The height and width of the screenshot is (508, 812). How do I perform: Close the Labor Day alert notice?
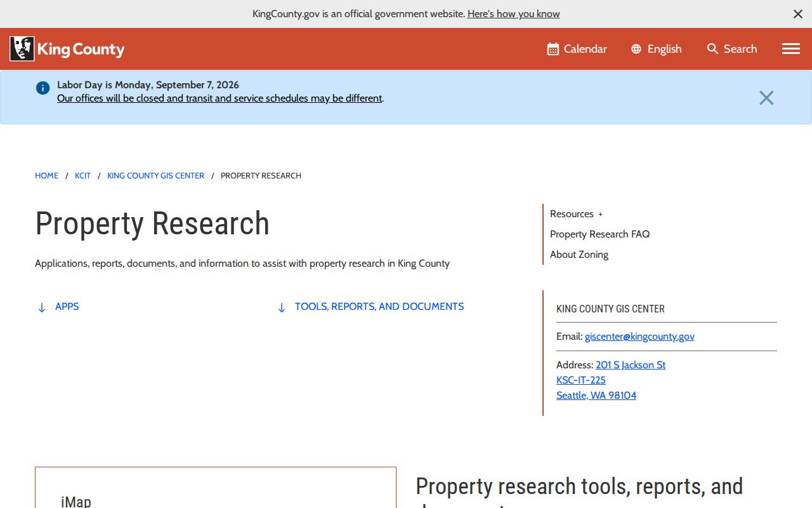click(x=766, y=98)
